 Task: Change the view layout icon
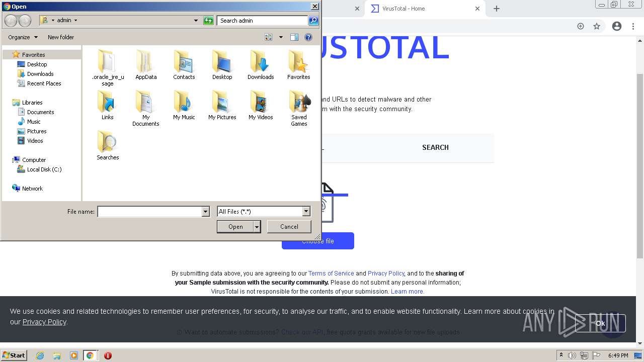coord(269,37)
